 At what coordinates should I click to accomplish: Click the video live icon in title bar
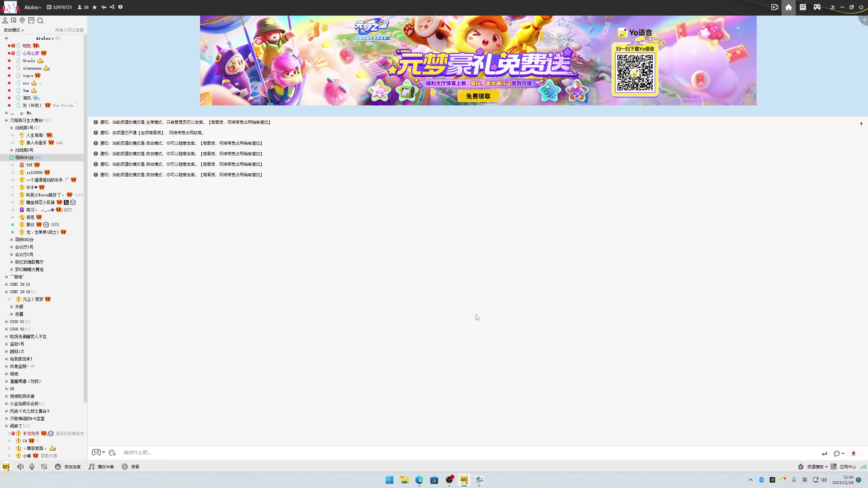[x=775, y=7]
